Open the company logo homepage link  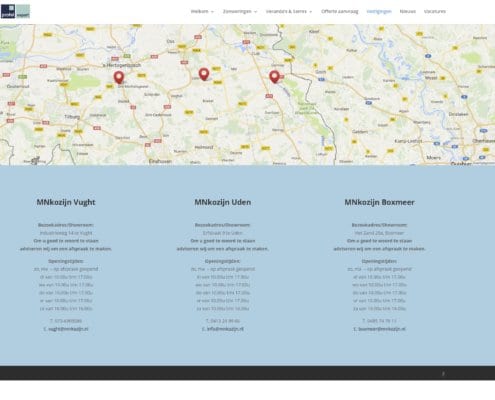tap(15, 11)
